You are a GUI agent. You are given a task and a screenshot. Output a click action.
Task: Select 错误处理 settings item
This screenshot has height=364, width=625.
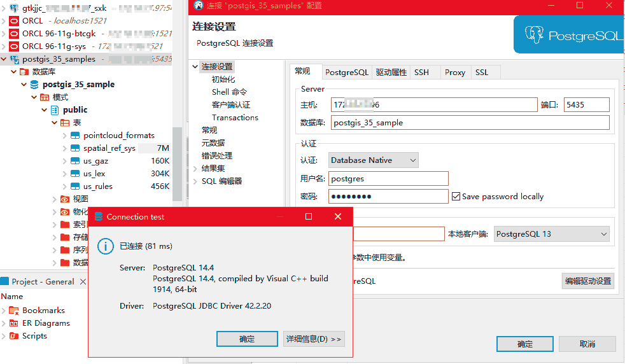[217, 155]
